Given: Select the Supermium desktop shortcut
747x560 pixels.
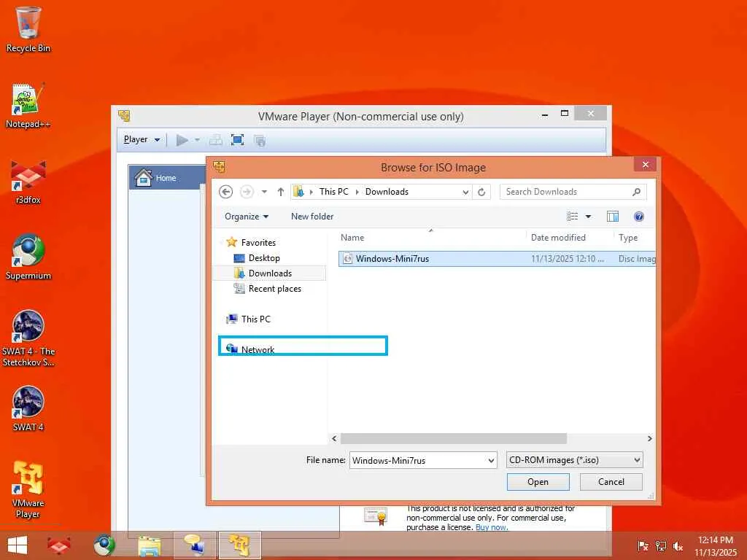Looking at the screenshot, I should point(28,257).
